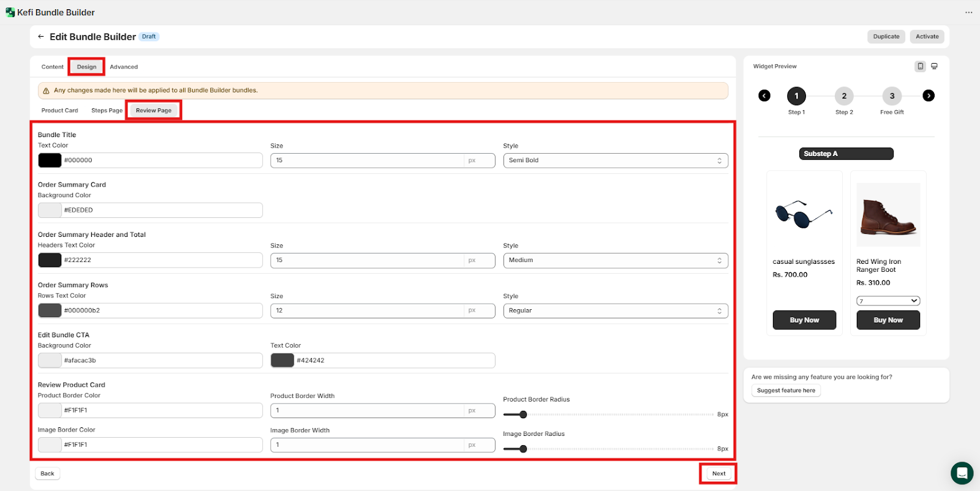Click the Activate button
This screenshot has height=491, width=980.
point(927,37)
